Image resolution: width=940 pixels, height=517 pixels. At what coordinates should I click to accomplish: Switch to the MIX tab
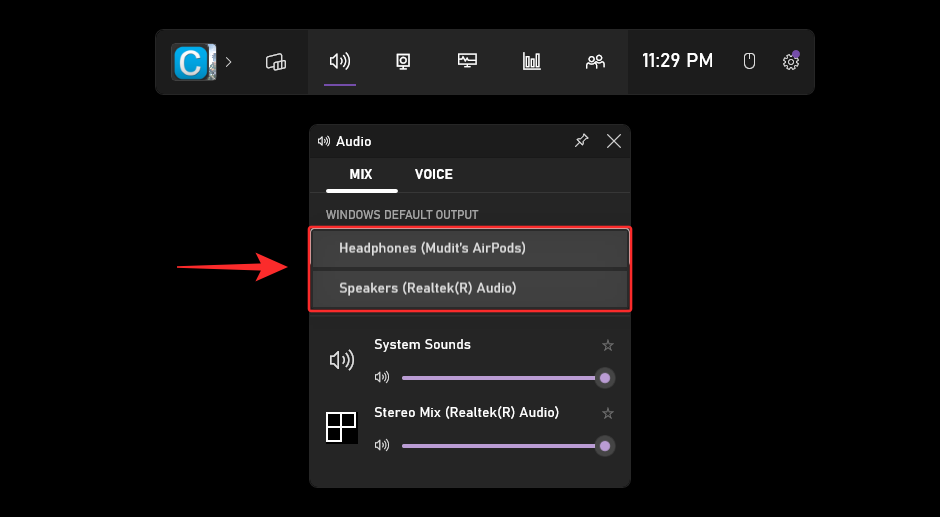pyautogui.click(x=361, y=174)
